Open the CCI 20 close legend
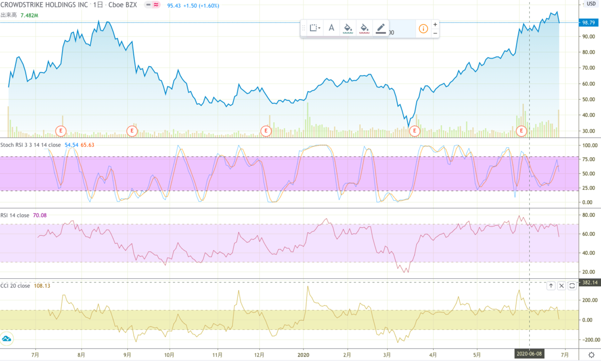 [16, 286]
